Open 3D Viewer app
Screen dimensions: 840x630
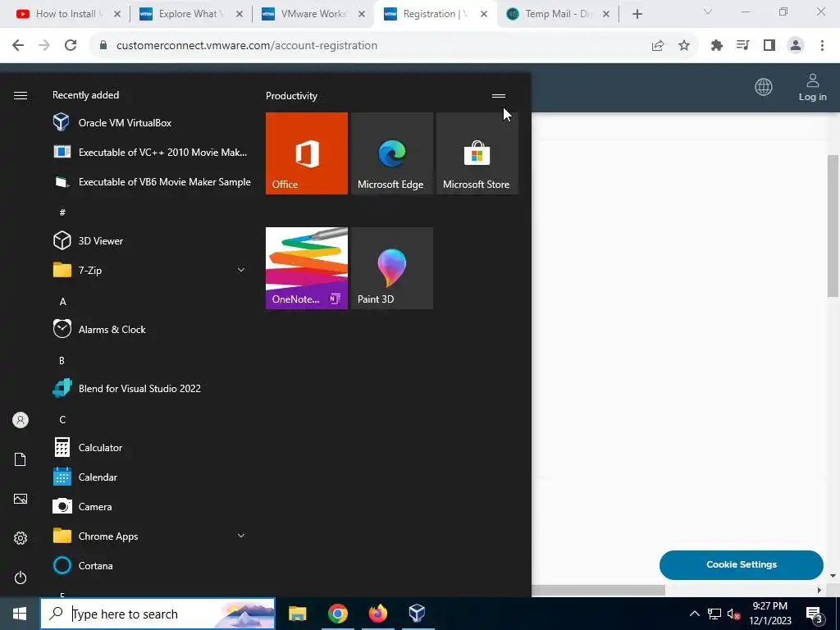coord(151,241)
